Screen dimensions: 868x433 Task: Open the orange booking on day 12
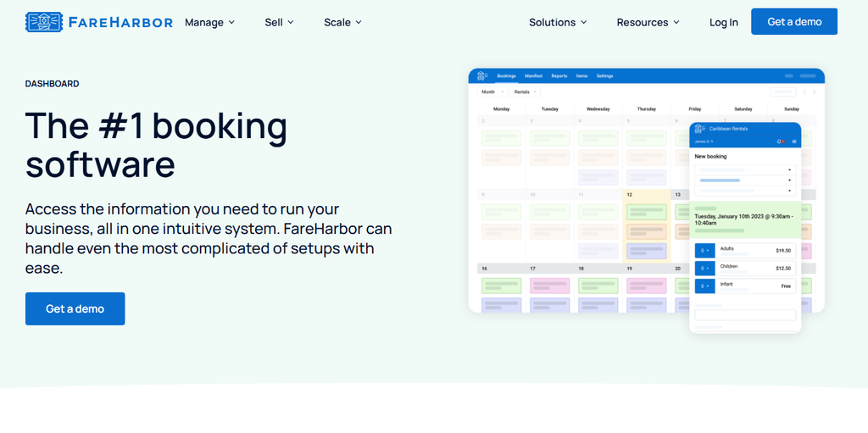click(647, 231)
